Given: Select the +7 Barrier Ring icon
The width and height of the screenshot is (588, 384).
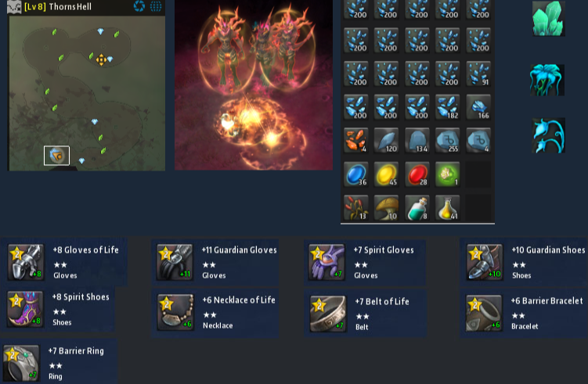Looking at the screenshot, I should click(21, 363).
